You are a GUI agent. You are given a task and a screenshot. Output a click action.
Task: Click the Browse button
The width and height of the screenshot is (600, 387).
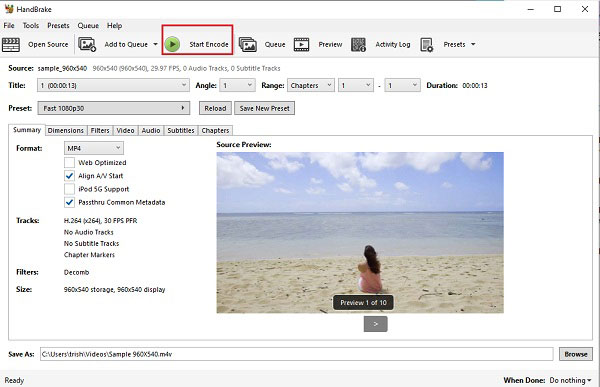pos(576,354)
